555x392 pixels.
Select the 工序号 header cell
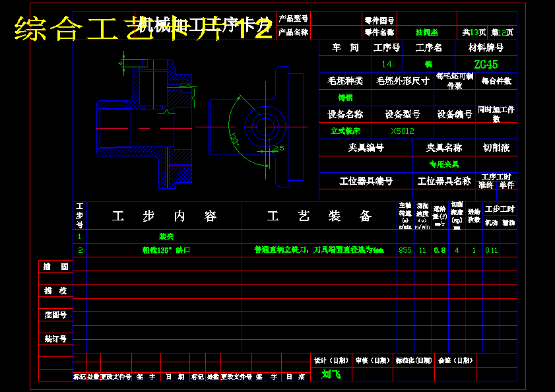pyautogui.click(x=387, y=48)
